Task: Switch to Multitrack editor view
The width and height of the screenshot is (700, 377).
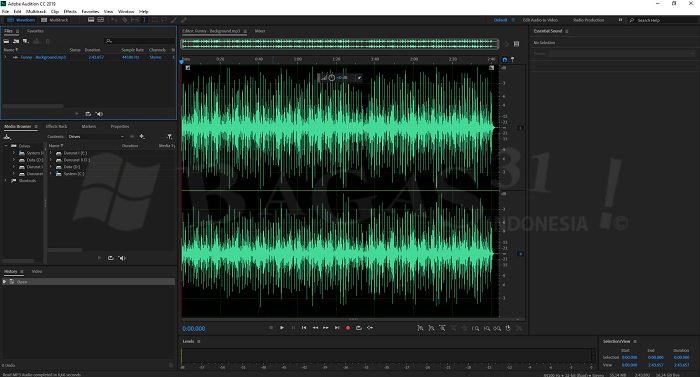Action: click(54, 20)
